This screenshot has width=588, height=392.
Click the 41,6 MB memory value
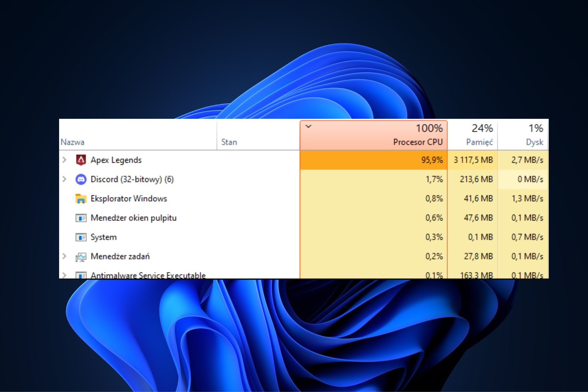pos(478,198)
